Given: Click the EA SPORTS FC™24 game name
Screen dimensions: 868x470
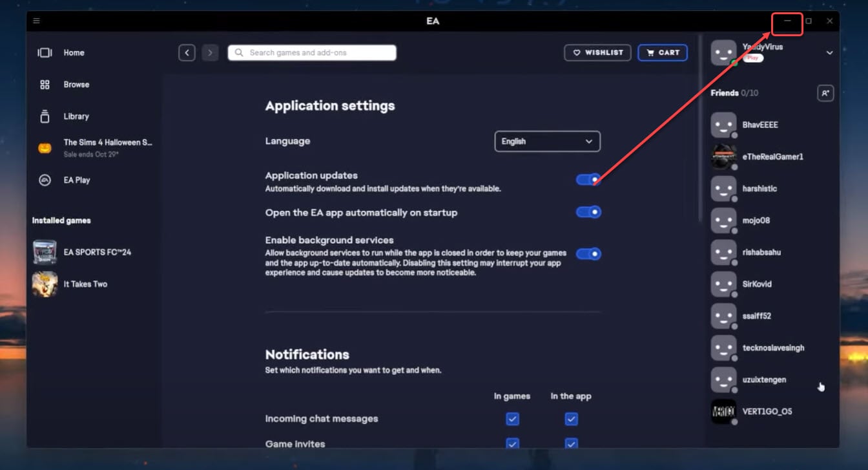Looking at the screenshot, I should pos(97,252).
